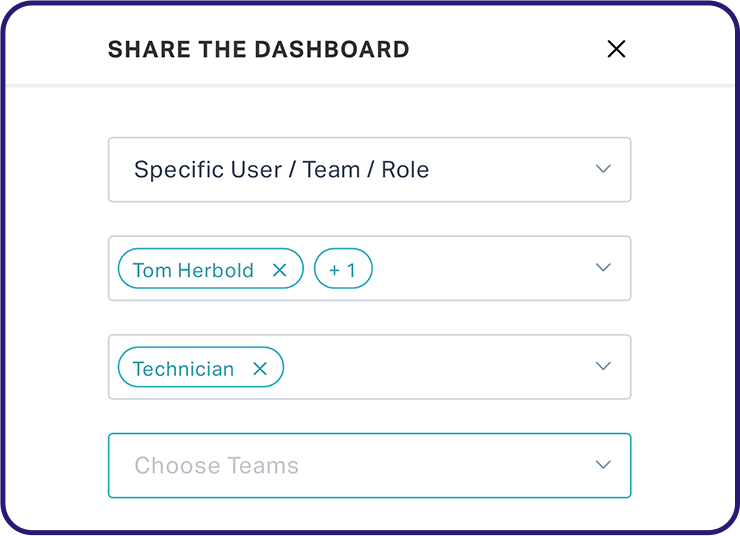
Task: Select the Technician role chip label
Action: point(183,369)
